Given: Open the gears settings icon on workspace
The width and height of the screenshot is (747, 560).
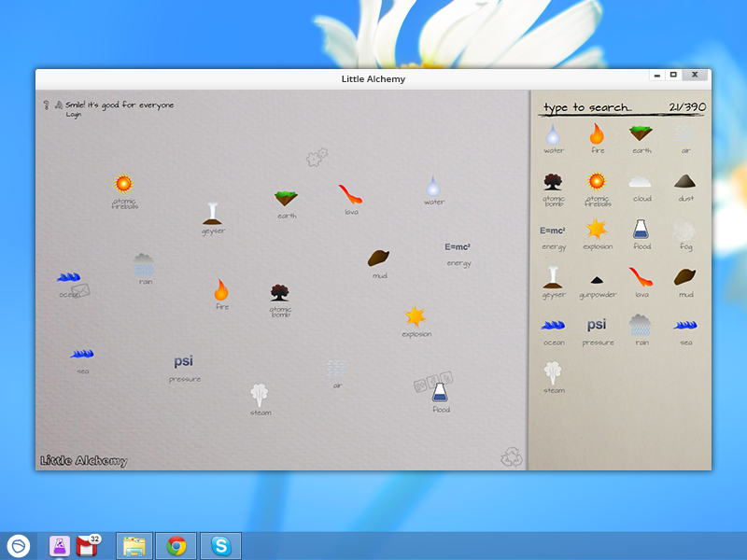Looking at the screenshot, I should pyautogui.click(x=317, y=157).
